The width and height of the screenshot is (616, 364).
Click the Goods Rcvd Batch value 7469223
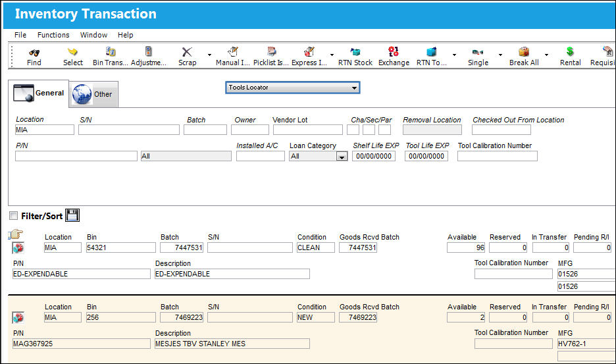click(x=358, y=317)
